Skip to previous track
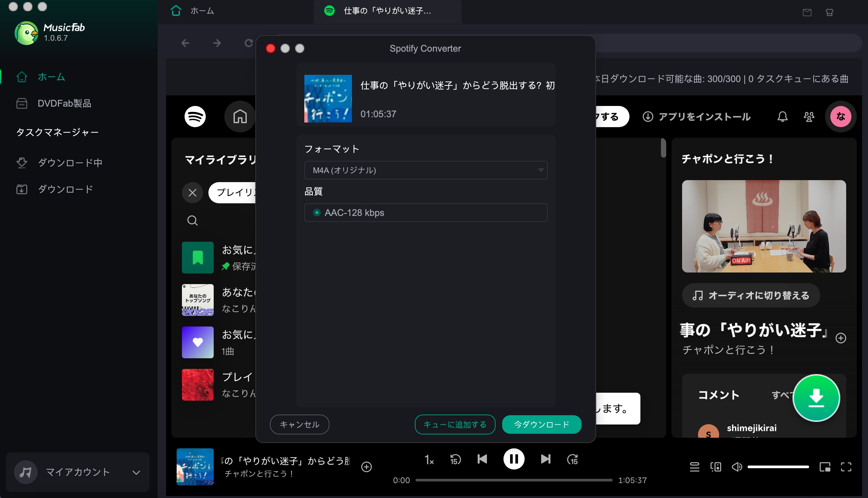868x498 pixels. coord(482,459)
